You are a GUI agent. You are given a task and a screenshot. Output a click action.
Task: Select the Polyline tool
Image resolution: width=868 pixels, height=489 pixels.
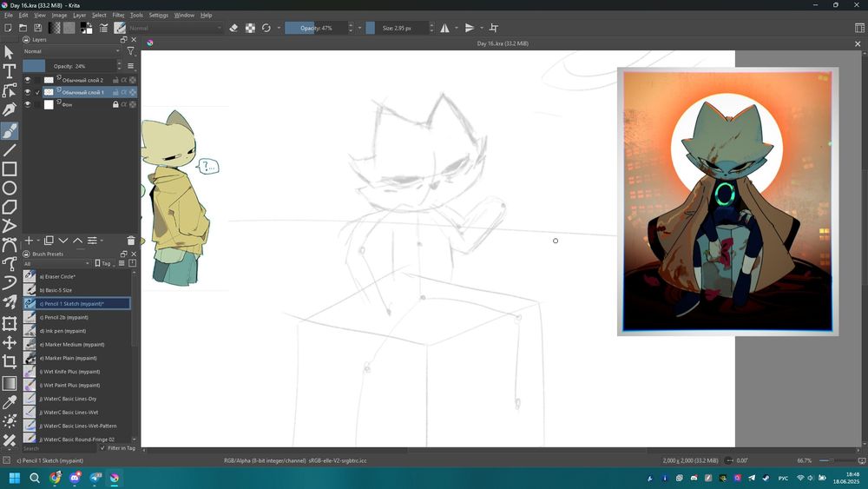pos(9,226)
